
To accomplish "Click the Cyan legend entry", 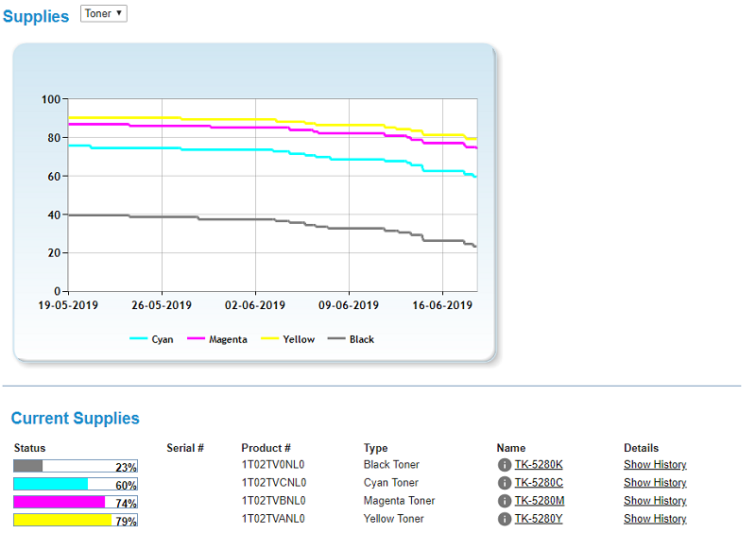I will [151, 339].
